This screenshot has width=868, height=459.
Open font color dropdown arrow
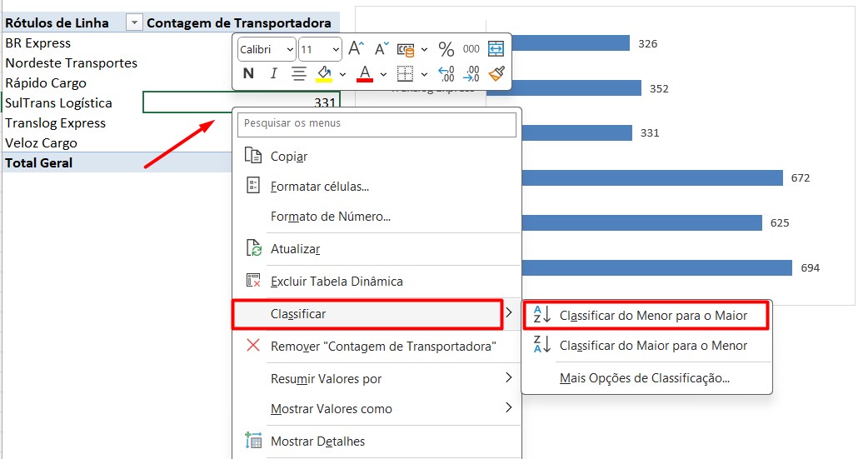coord(383,73)
